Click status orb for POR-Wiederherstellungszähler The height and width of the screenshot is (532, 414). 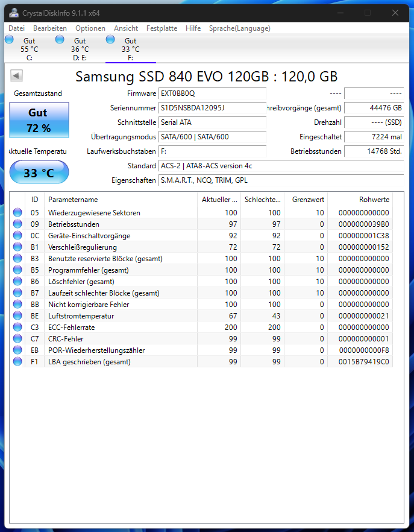[x=17, y=350]
